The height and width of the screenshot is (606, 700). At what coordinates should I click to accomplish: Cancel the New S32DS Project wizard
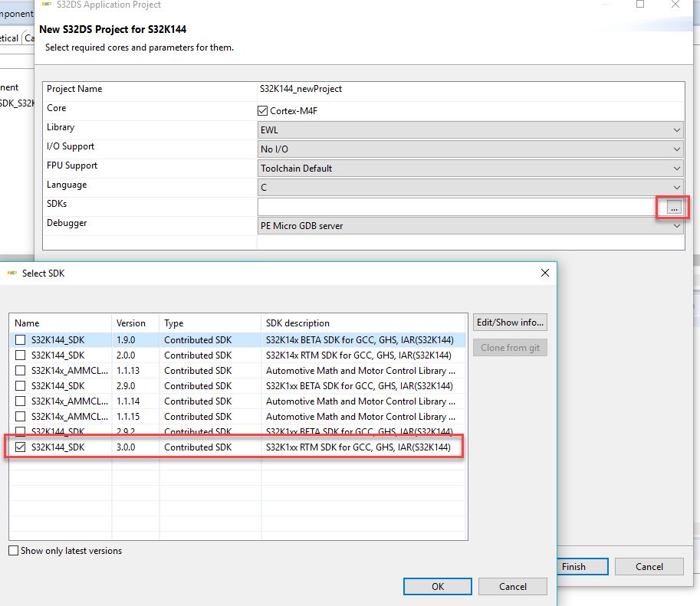pyautogui.click(x=649, y=566)
